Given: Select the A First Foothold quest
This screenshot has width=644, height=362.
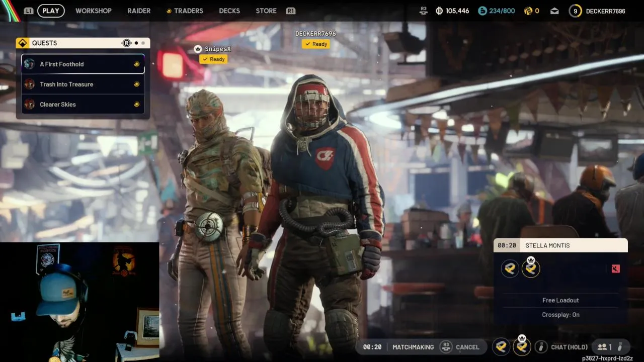Looking at the screenshot, I should pos(83,64).
